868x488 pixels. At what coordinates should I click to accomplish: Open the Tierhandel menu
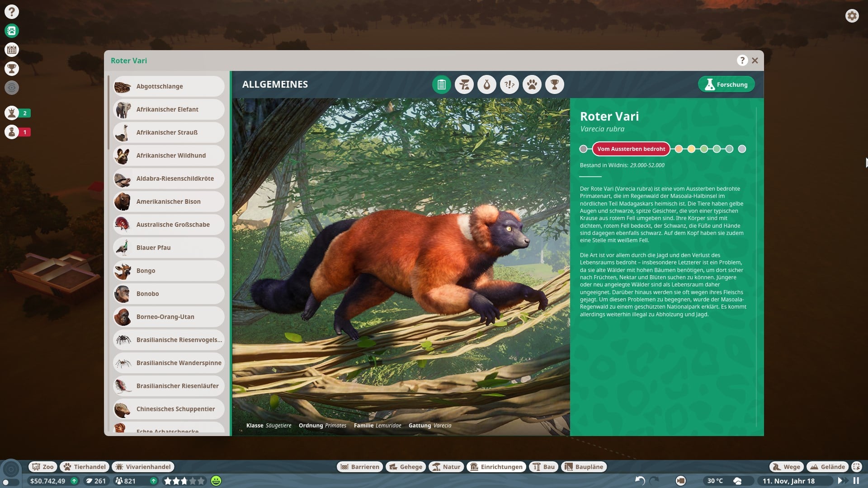[x=85, y=467]
